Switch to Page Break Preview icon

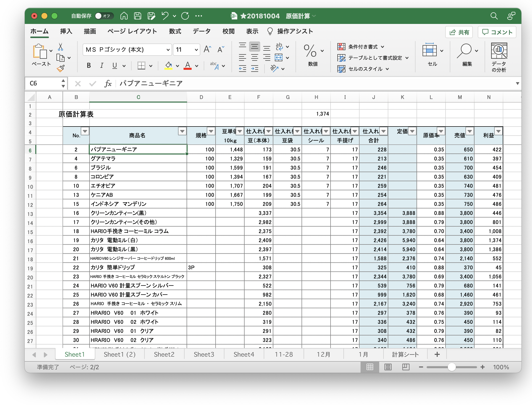(406, 367)
